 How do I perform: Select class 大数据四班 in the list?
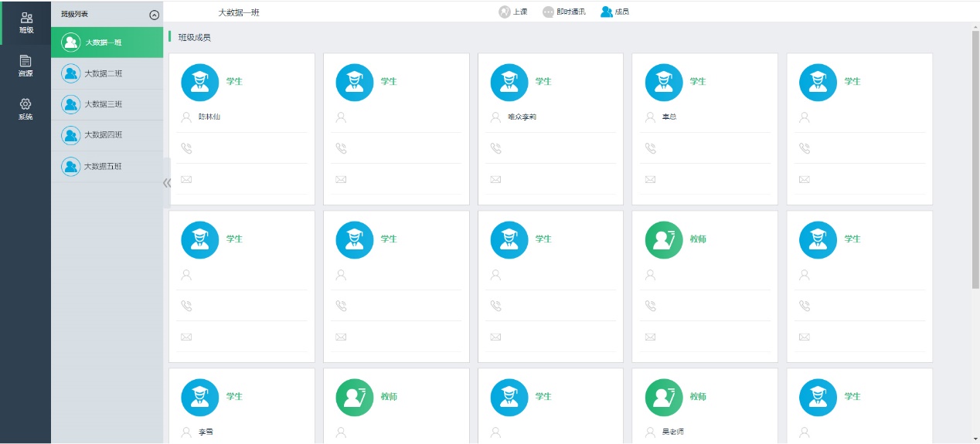coord(107,135)
